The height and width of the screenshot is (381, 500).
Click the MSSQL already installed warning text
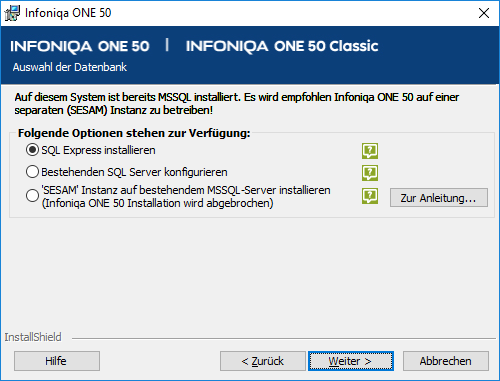click(x=237, y=104)
